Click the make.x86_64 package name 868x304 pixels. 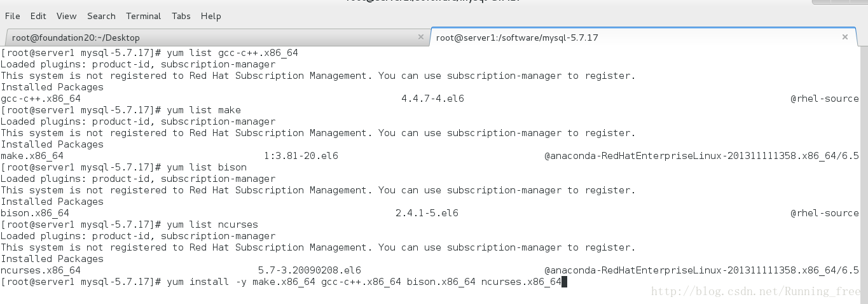32,156
